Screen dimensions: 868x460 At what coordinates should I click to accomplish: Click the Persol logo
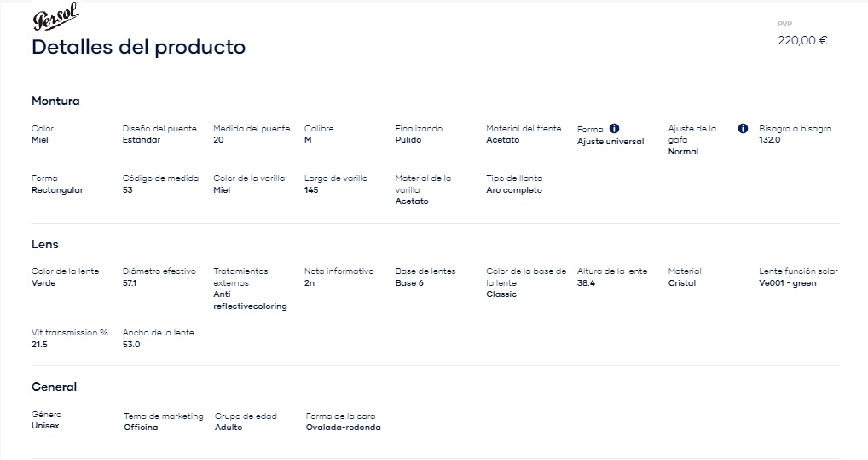56,16
